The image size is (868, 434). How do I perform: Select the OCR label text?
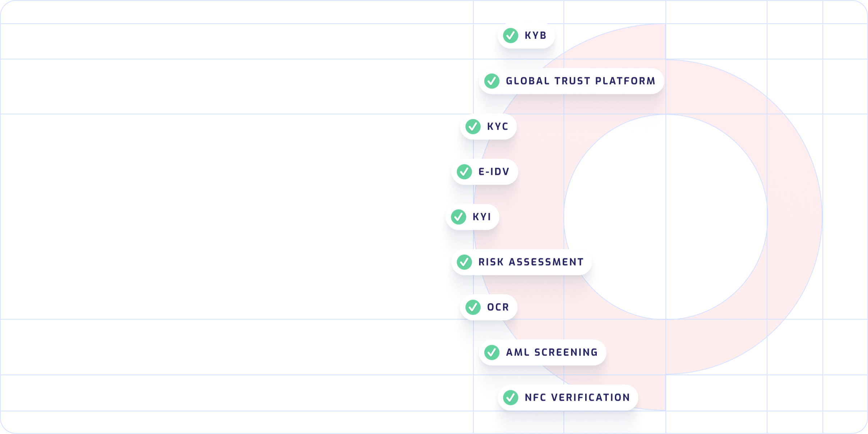point(498,307)
